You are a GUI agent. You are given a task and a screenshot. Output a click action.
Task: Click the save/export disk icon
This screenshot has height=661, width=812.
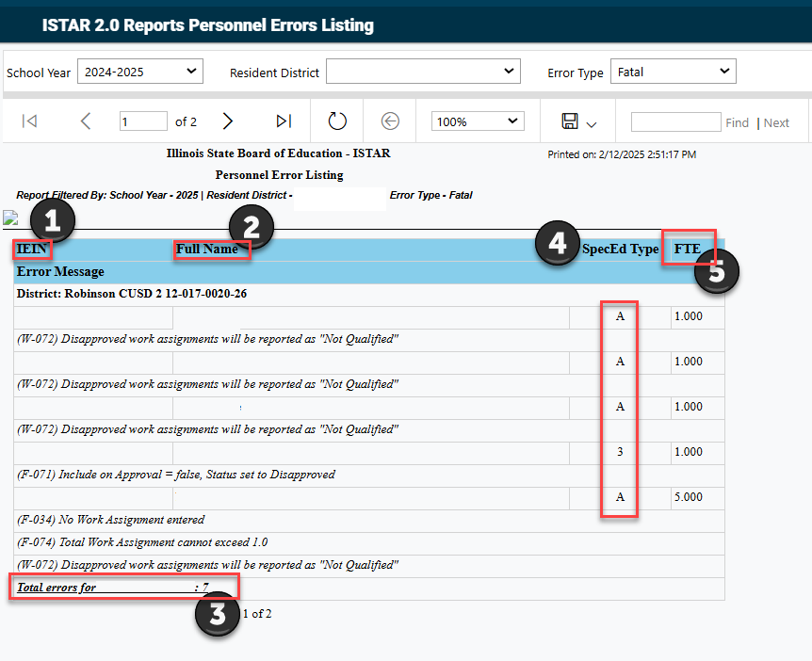[570, 121]
